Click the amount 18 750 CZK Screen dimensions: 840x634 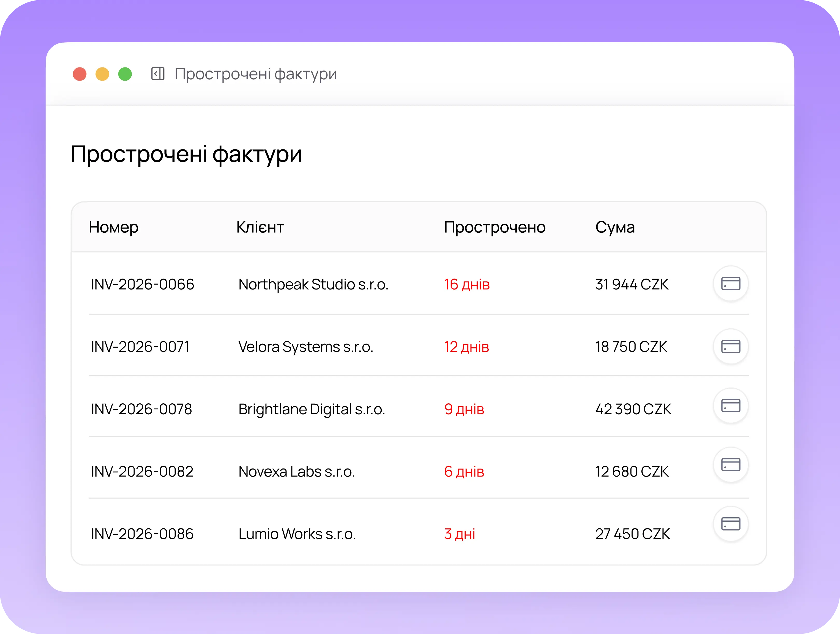(631, 347)
